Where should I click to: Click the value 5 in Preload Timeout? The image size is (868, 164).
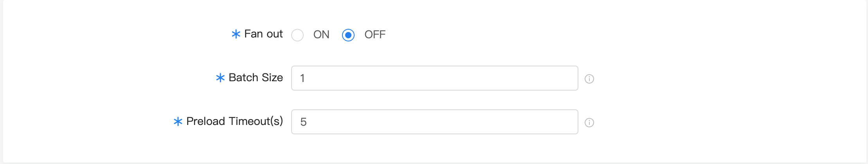(x=303, y=122)
